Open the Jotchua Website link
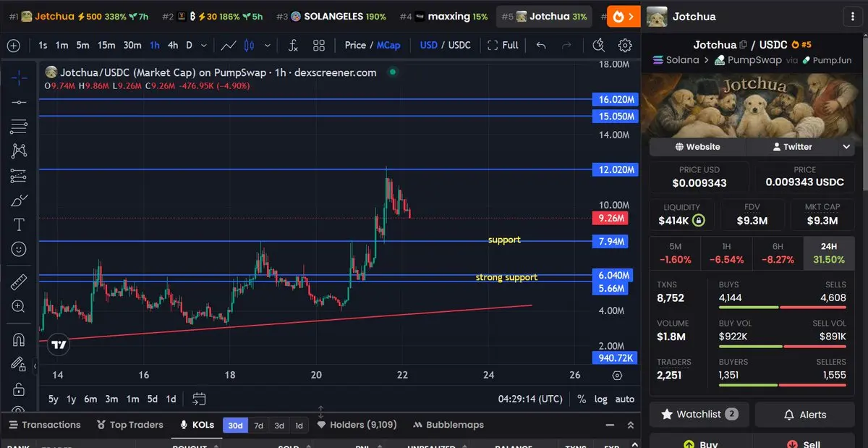Image resolution: width=868 pixels, height=448 pixels. [698, 147]
